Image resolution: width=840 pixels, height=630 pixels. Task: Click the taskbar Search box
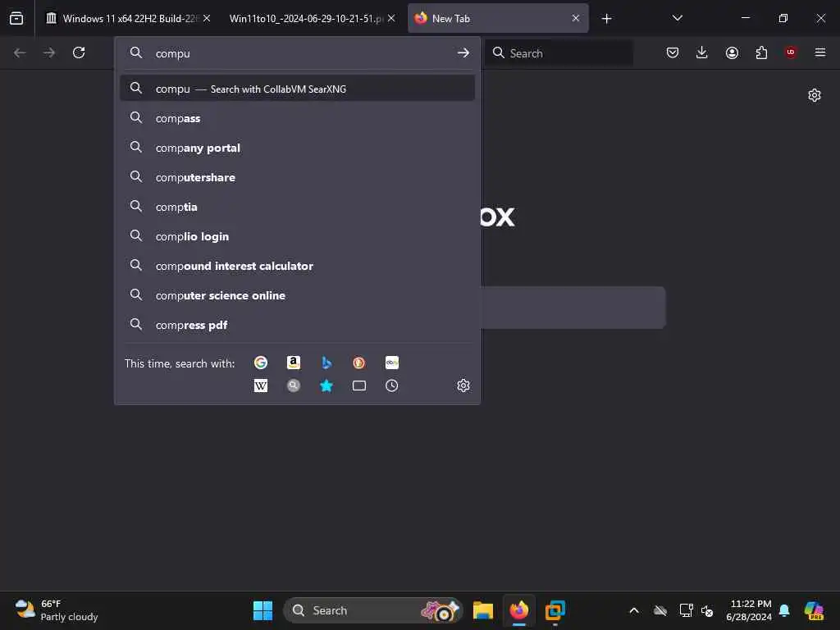pos(372,610)
